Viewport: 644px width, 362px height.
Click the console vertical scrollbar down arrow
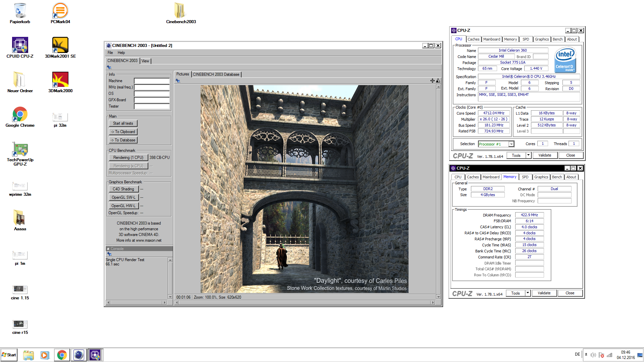point(170,297)
